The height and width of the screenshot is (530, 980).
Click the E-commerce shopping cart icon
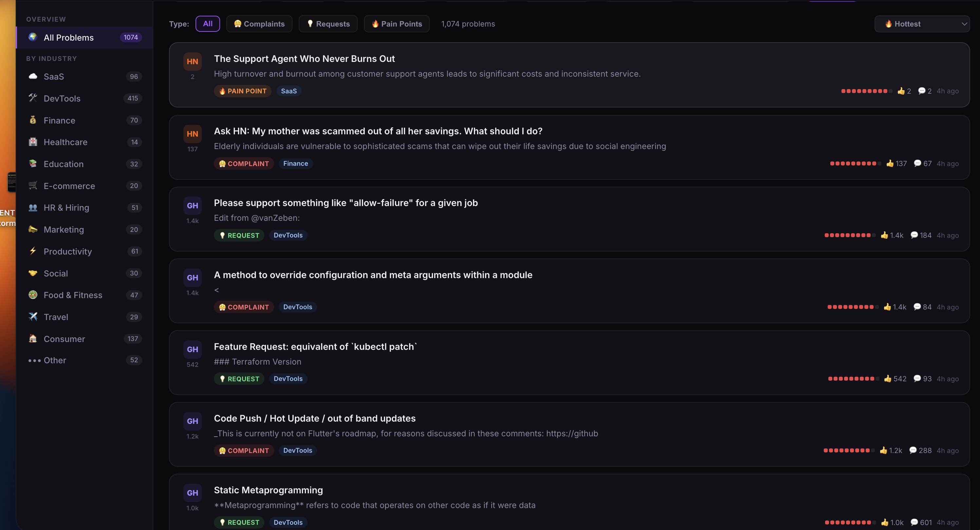point(33,186)
